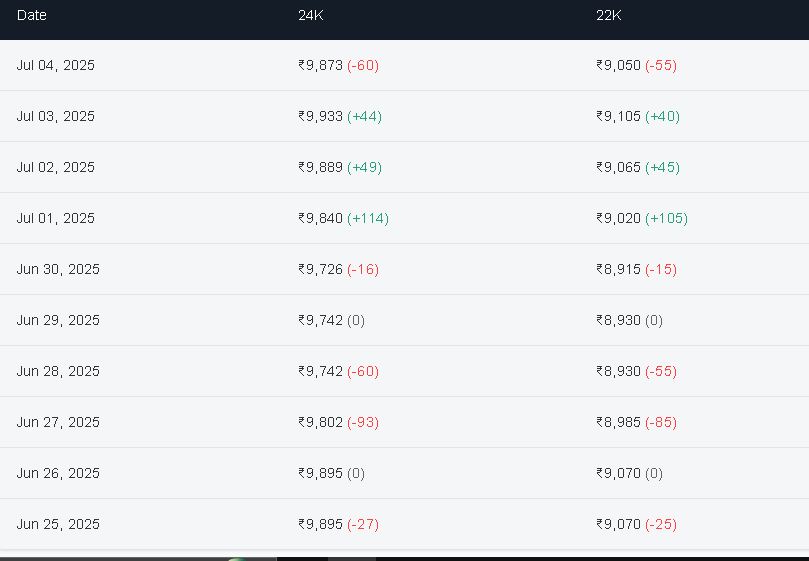The height and width of the screenshot is (561, 809).
Task: Click the ₹9,726 (-16) 24K value
Action: (338, 269)
